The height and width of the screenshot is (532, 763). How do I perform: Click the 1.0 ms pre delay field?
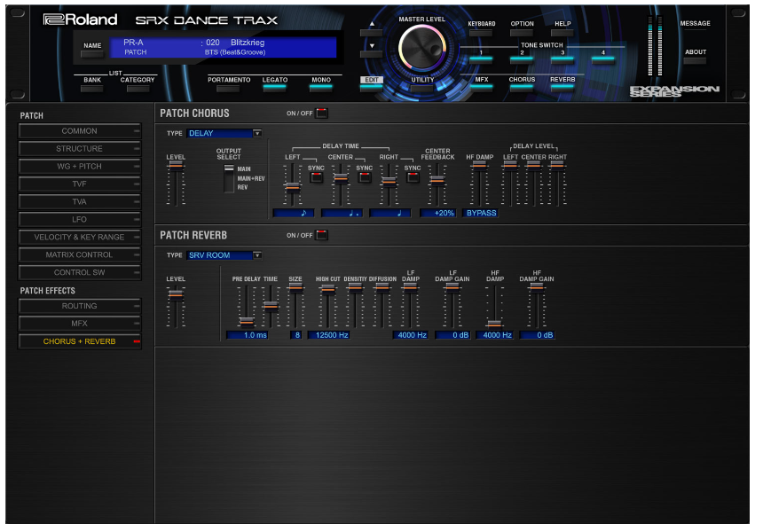pyautogui.click(x=248, y=335)
